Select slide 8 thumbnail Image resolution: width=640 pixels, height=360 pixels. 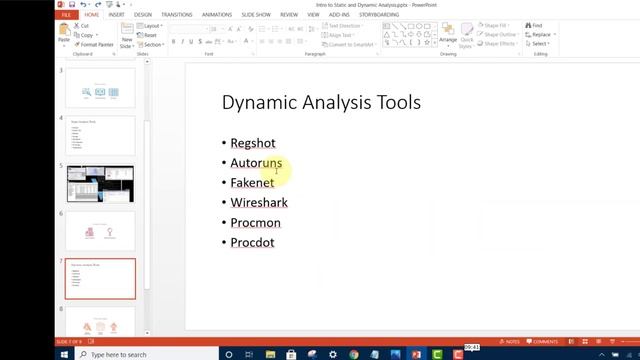tap(100, 322)
